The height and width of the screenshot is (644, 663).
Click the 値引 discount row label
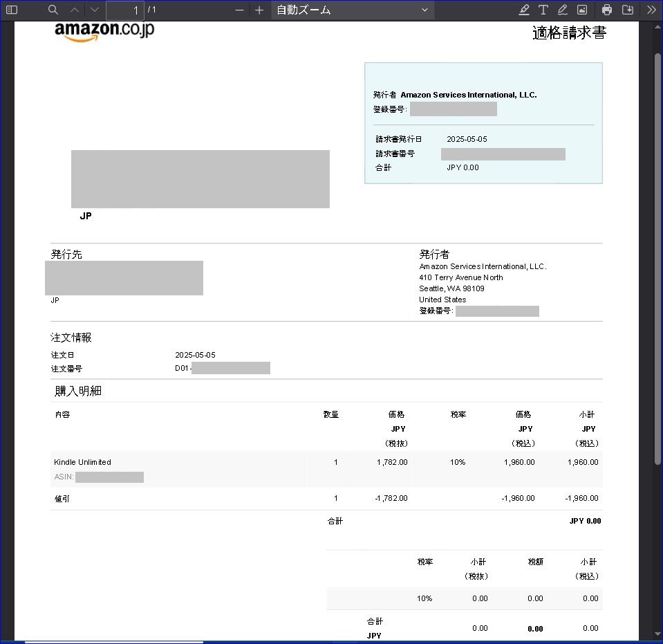[x=62, y=499]
